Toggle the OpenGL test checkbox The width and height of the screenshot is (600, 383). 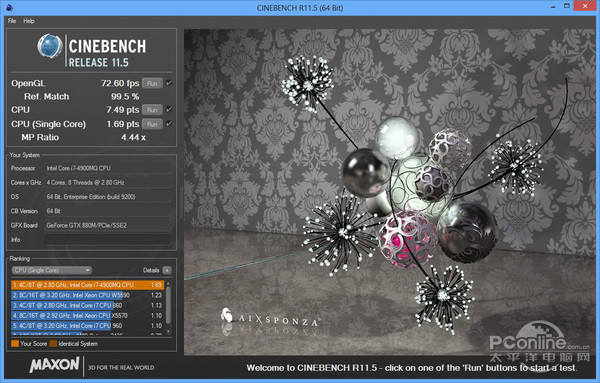coord(168,83)
